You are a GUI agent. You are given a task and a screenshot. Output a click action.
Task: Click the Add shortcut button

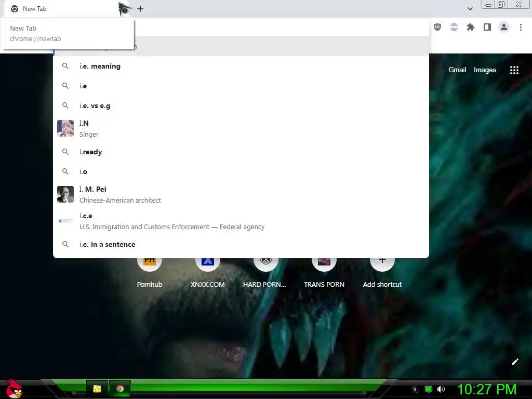382,273
